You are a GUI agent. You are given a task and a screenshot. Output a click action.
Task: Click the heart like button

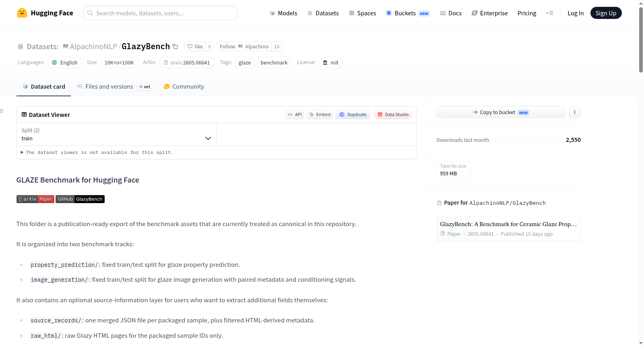(x=195, y=46)
